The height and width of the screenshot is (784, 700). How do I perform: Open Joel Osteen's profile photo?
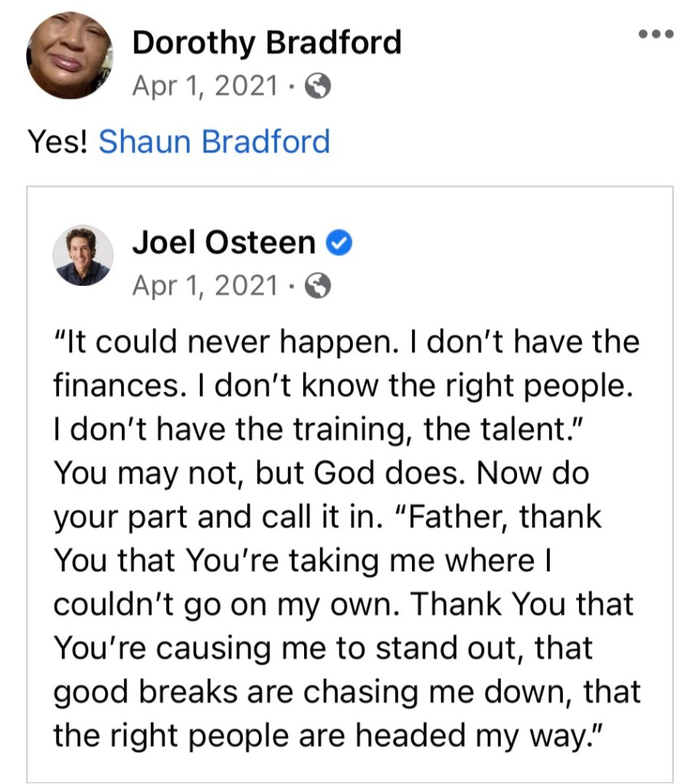83,256
